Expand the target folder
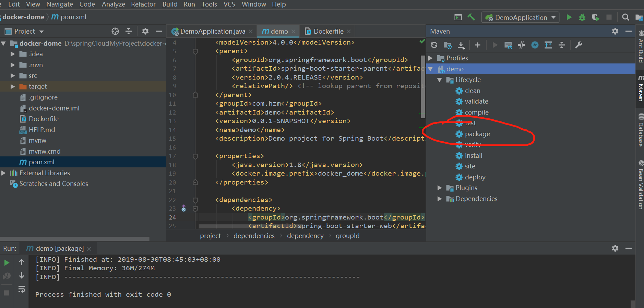This screenshot has width=644, height=308. click(x=13, y=86)
